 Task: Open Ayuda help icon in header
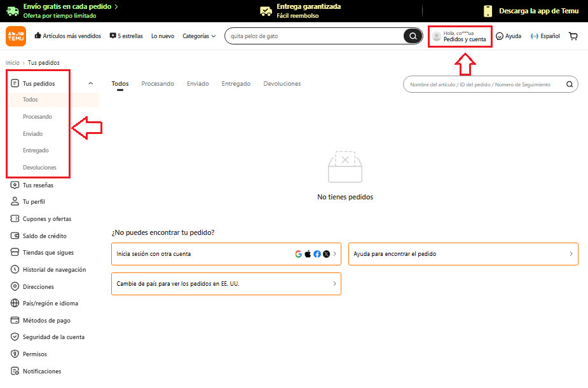tap(500, 36)
